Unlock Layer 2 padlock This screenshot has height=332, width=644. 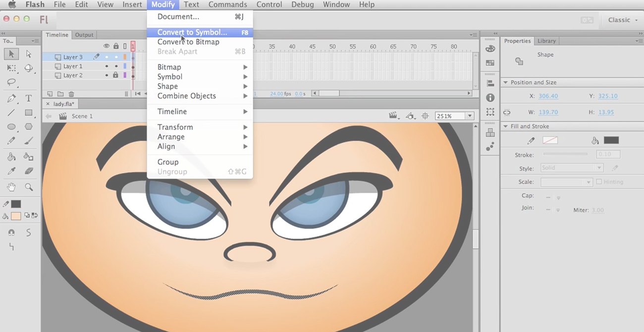(115, 75)
